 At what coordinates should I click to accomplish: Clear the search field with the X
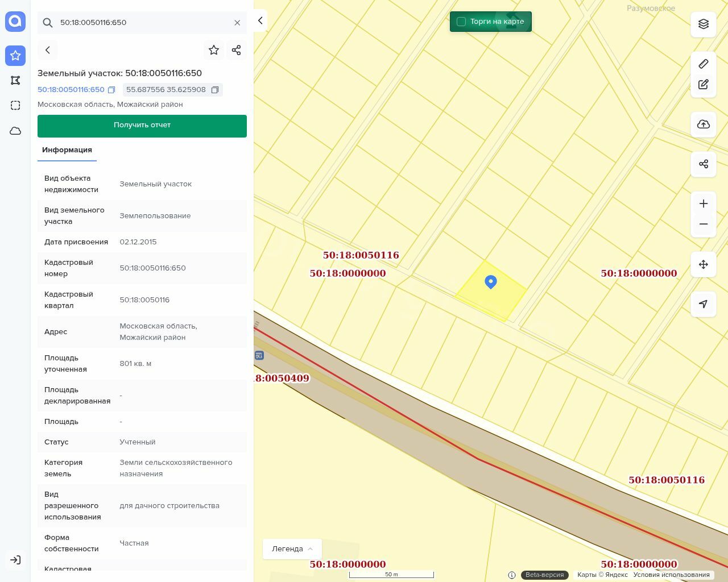pos(237,23)
